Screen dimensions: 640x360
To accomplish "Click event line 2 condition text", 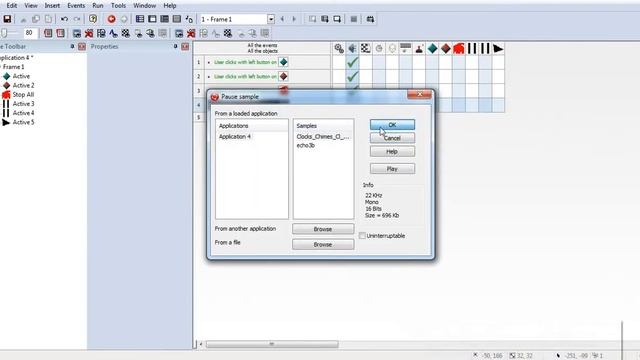I will [245, 76].
